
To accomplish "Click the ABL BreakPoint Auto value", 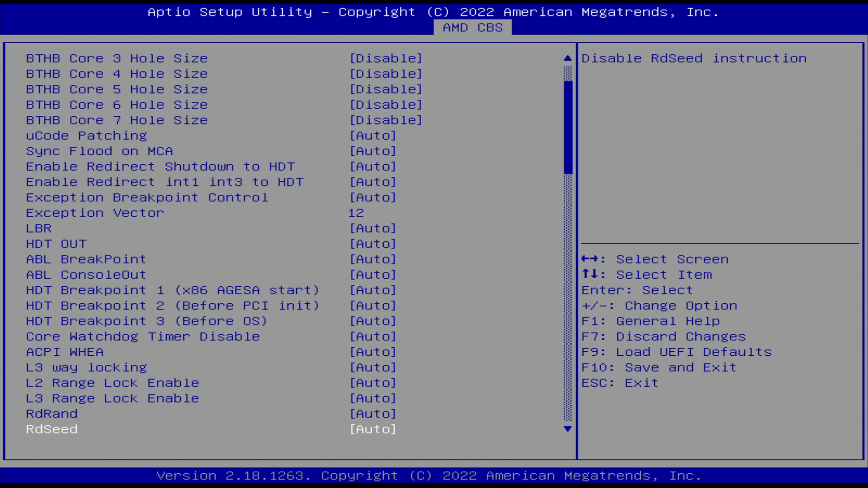I will pos(373,259).
